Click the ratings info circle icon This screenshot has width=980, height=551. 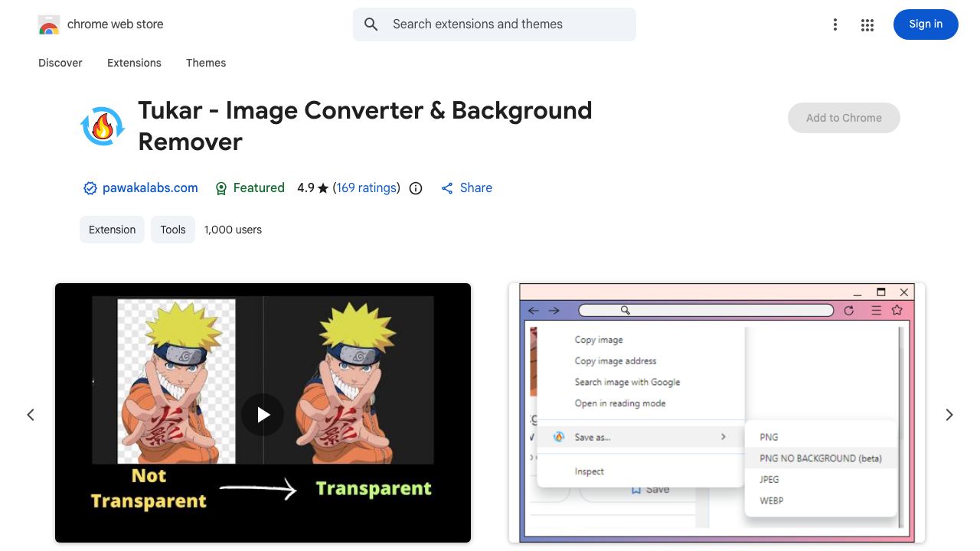[416, 188]
